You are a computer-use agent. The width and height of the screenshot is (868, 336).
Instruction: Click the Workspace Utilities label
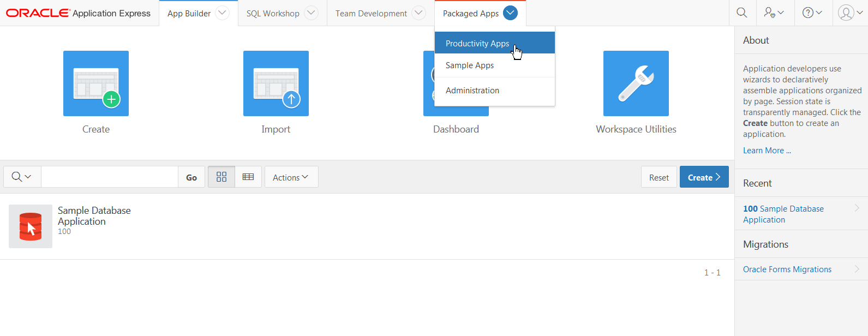click(x=636, y=129)
